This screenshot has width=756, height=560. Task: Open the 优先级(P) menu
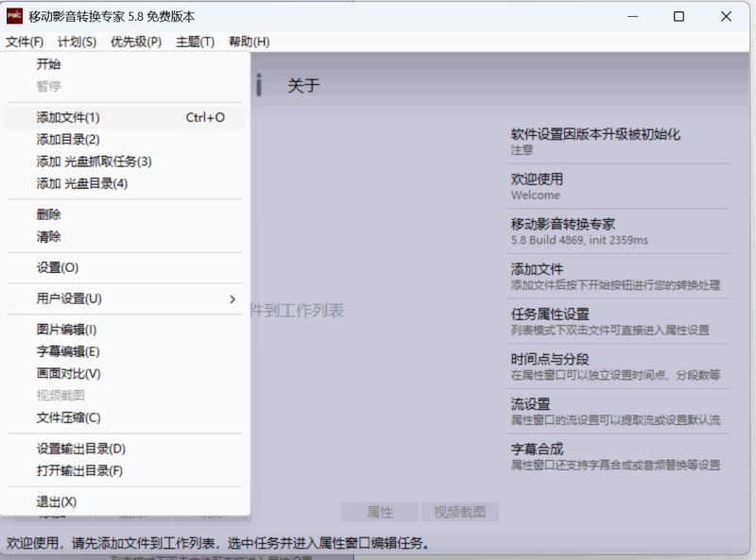(136, 42)
